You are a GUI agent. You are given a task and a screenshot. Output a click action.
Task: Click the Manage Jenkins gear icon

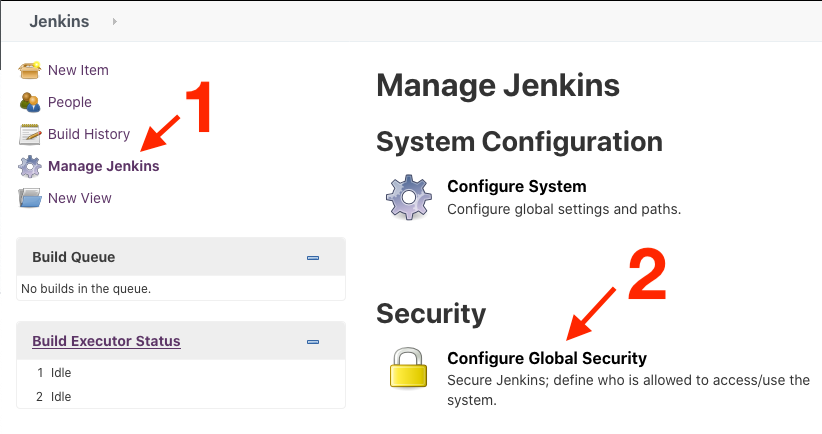click(x=29, y=166)
